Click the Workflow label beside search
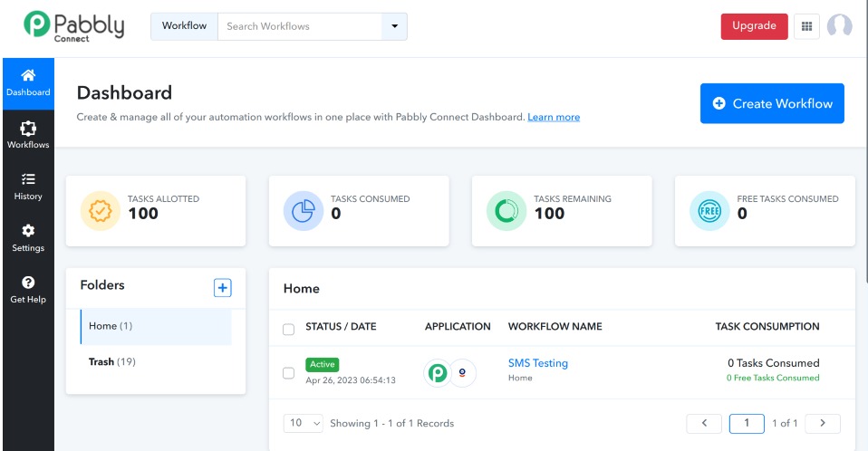This screenshot has width=868, height=451. coord(184,26)
